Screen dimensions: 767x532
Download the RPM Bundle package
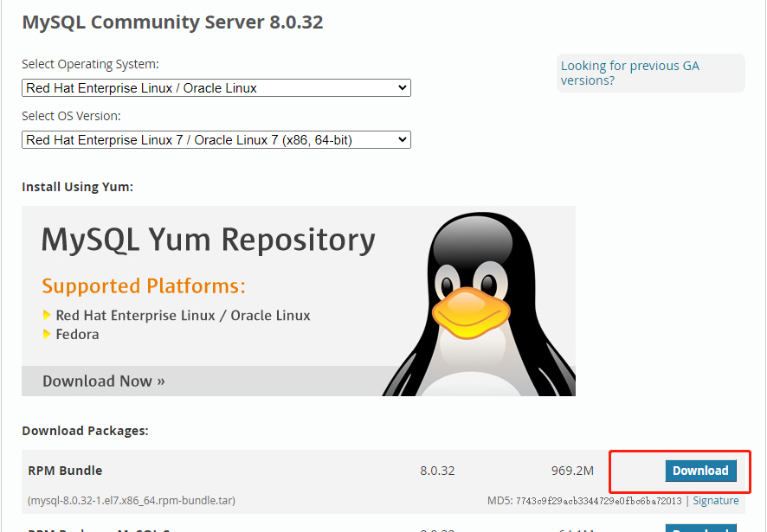pos(700,471)
